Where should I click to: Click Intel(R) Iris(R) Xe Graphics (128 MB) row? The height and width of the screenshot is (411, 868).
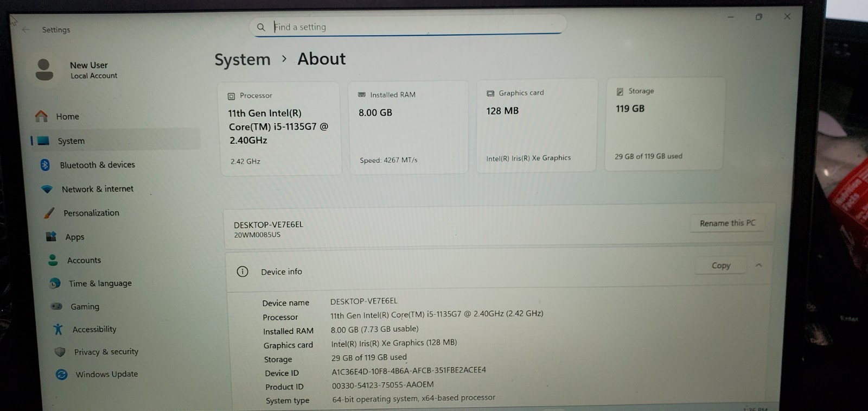pyautogui.click(x=394, y=343)
